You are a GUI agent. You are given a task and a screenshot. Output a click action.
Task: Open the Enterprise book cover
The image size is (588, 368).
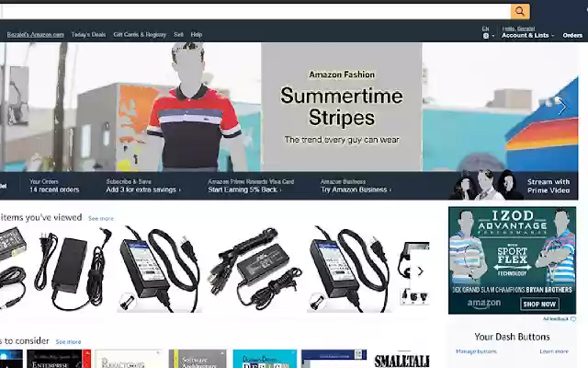[59, 359]
